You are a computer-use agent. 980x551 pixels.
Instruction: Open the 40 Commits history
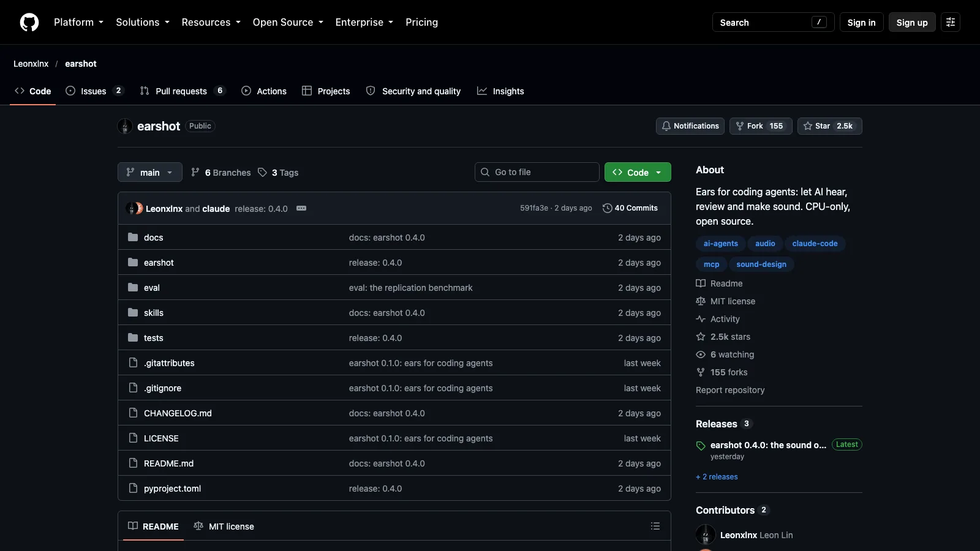point(630,208)
